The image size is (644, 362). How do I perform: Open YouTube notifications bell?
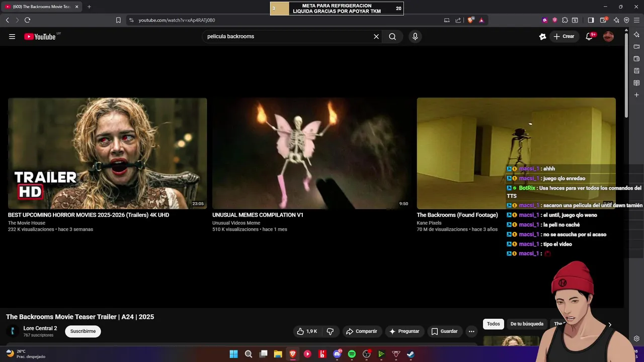[x=590, y=37]
